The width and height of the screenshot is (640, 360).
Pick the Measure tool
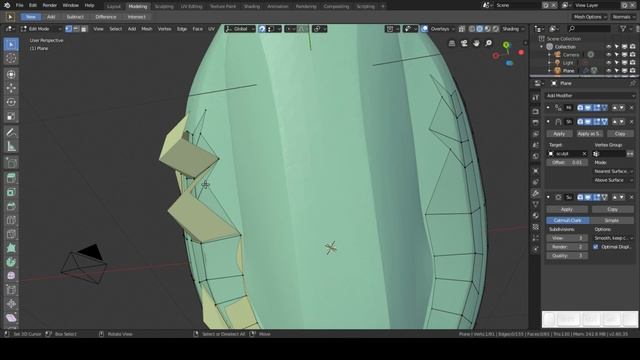coord(11,147)
